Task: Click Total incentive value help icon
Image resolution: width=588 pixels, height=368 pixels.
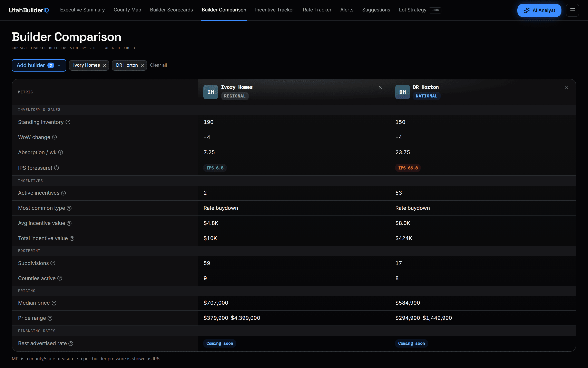Action: tap(72, 238)
